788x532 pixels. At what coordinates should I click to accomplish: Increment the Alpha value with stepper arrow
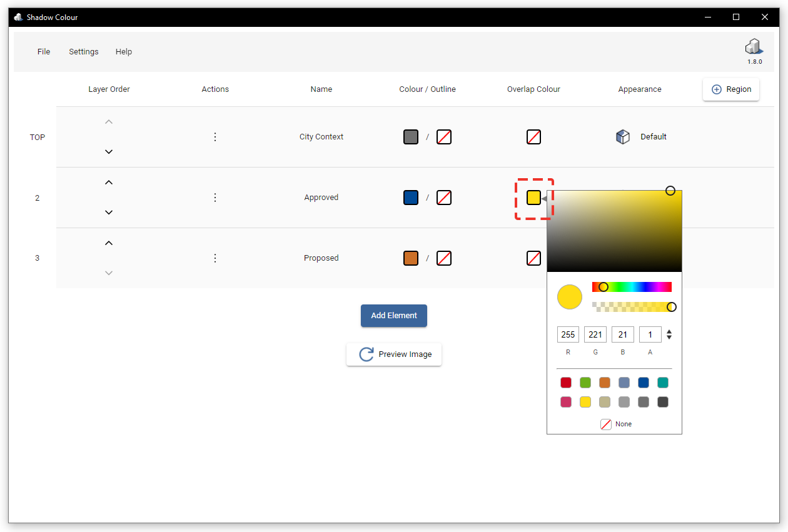[669, 331]
